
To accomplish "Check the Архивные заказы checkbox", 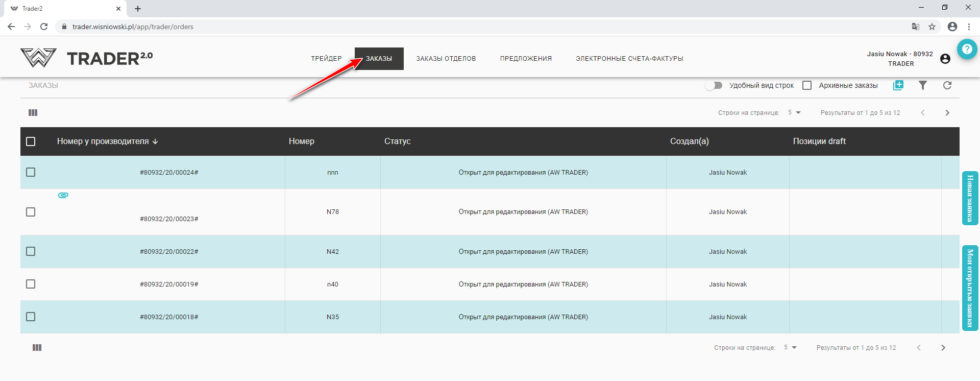I will click(807, 85).
